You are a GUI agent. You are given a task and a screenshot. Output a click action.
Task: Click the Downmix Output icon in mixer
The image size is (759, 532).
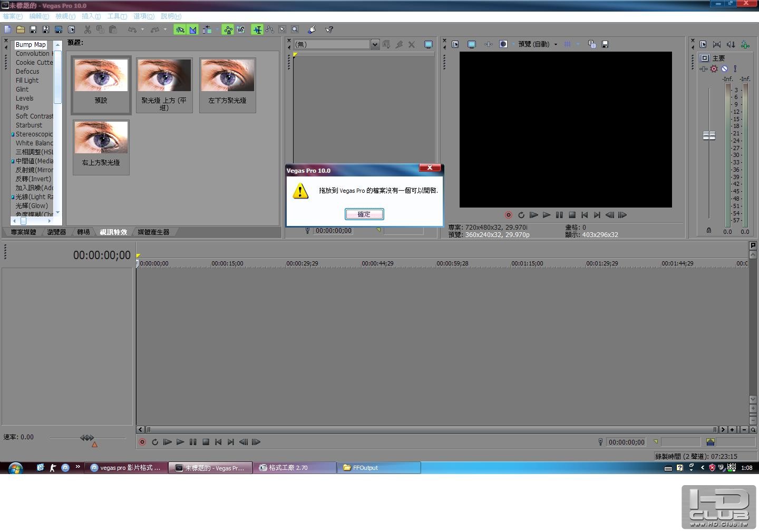[717, 44]
